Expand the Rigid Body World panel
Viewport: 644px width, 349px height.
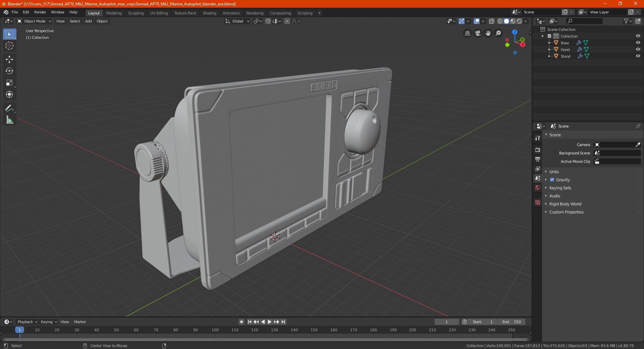tap(565, 204)
